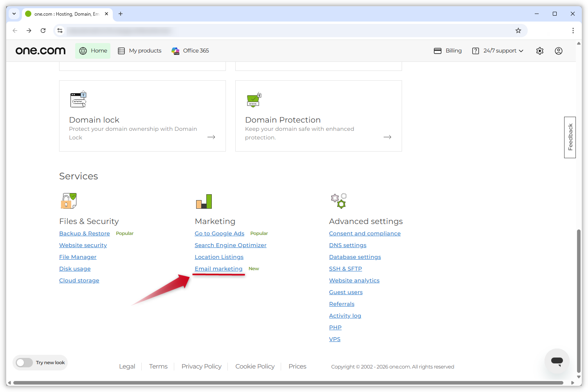This screenshot has height=392, width=588.
Task: Toggle the Try new look switch
Action: tap(24, 363)
